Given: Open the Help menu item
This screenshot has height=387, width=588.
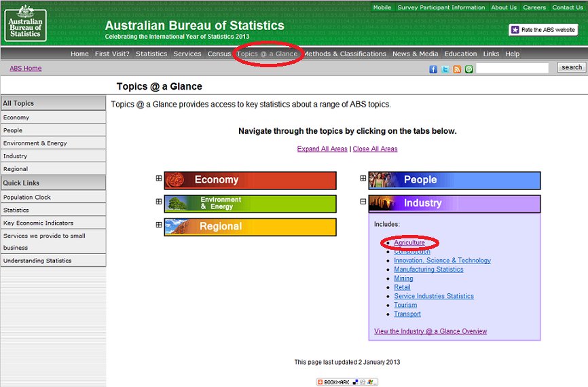Looking at the screenshot, I should [512, 54].
